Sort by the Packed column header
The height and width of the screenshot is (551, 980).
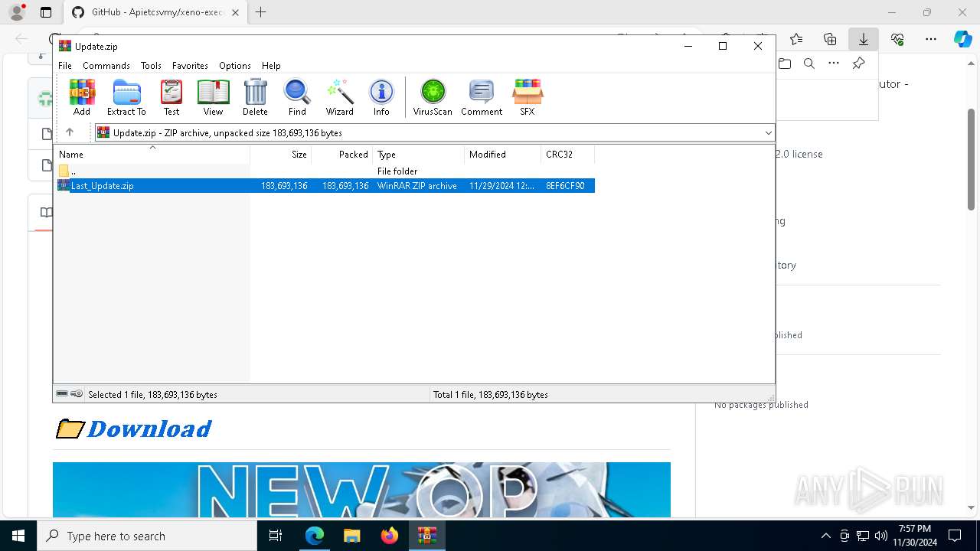pyautogui.click(x=342, y=155)
